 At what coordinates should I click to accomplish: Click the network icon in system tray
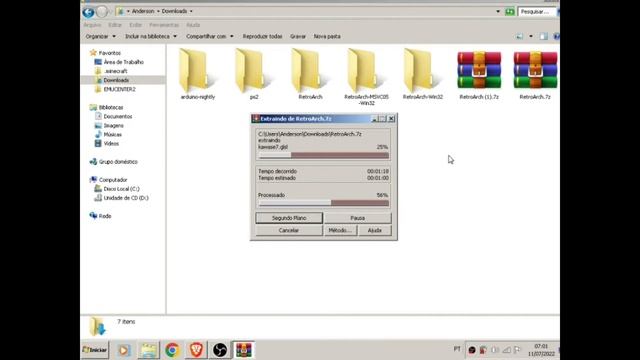point(506,350)
